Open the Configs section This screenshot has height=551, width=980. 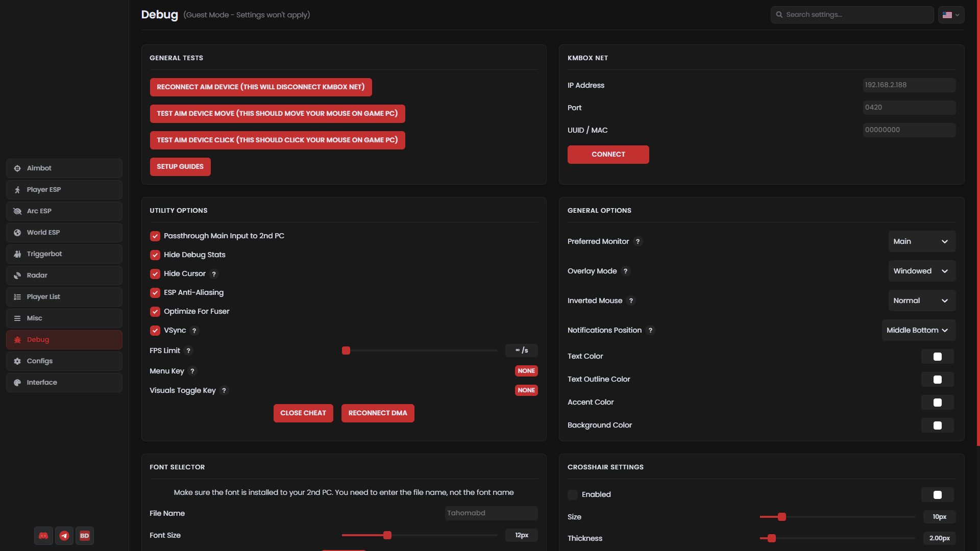(x=64, y=361)
